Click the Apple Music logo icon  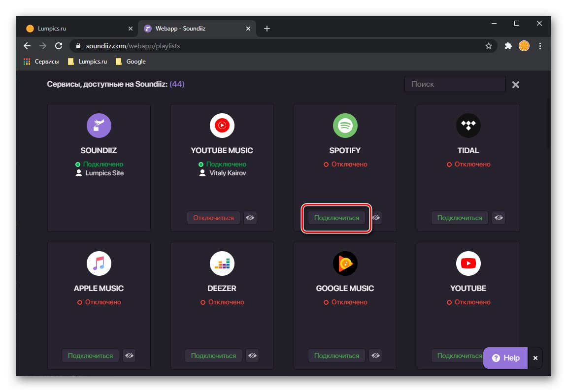(x=99, y=263)
